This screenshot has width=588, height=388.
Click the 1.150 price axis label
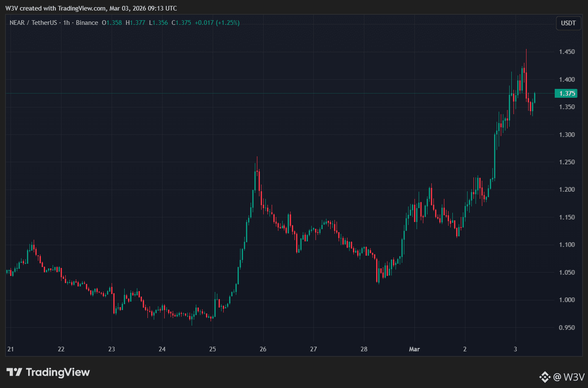coord(567,217)
